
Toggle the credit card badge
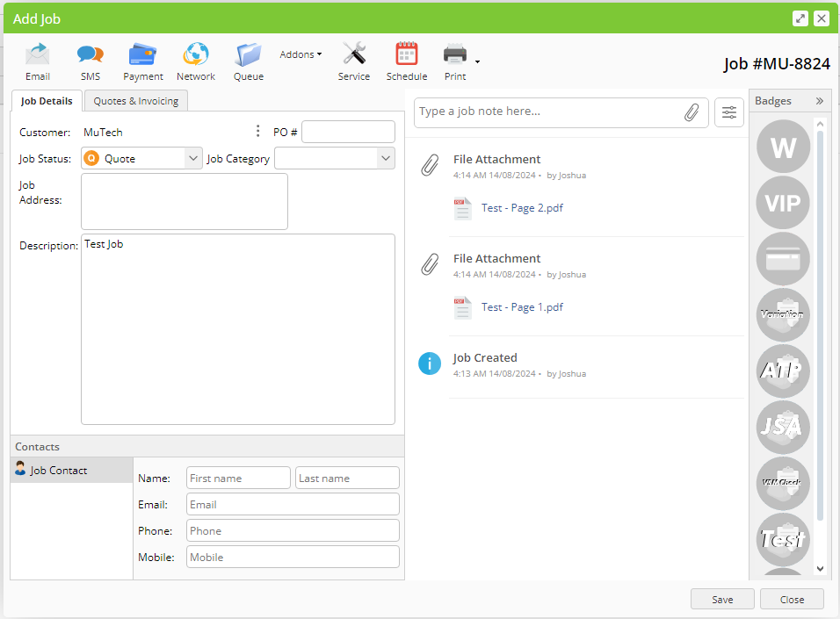coord(783,259)
